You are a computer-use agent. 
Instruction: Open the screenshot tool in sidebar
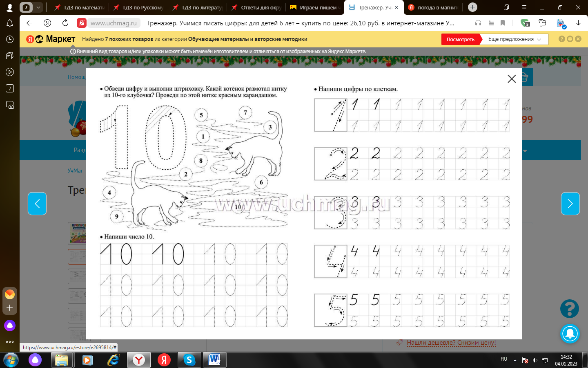(x=10, y=105)
